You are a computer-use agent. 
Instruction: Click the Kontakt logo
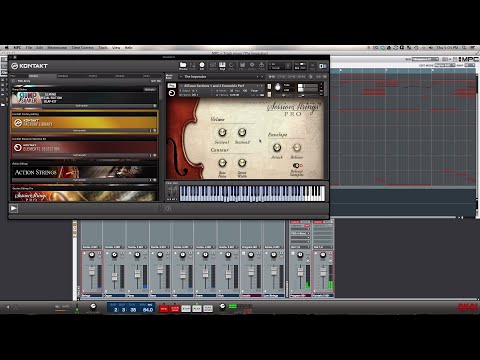coord(29,66)
